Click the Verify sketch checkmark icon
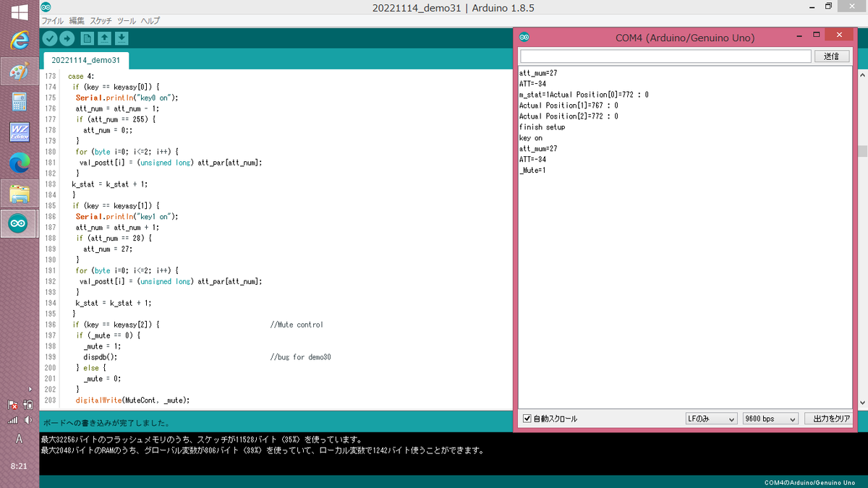 pyautogui.click(x=49, y=38)
